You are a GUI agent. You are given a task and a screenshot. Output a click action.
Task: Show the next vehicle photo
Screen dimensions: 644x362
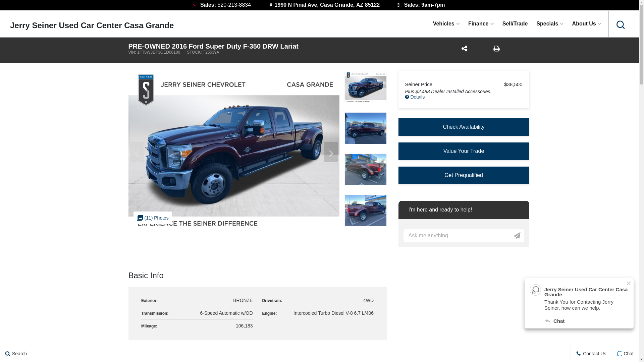(331, 152)
